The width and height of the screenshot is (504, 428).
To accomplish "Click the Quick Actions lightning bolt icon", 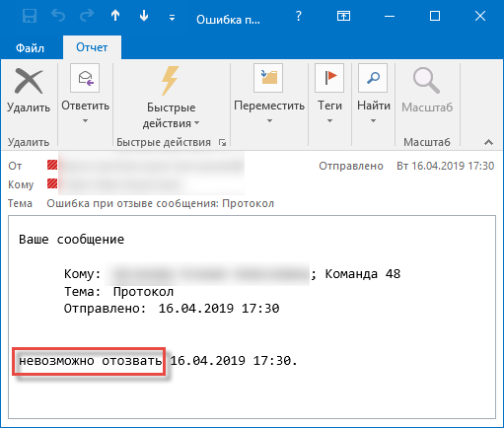I will coord(171,81).
